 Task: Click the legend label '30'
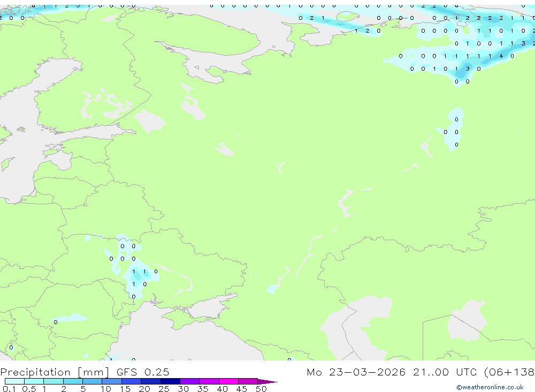[183, 389]
